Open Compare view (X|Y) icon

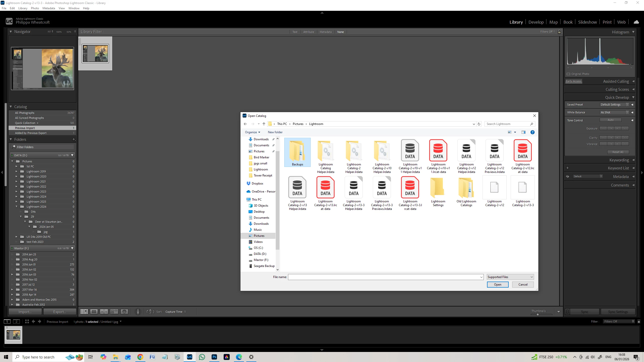pyautogui.click(x=104, y=312)
